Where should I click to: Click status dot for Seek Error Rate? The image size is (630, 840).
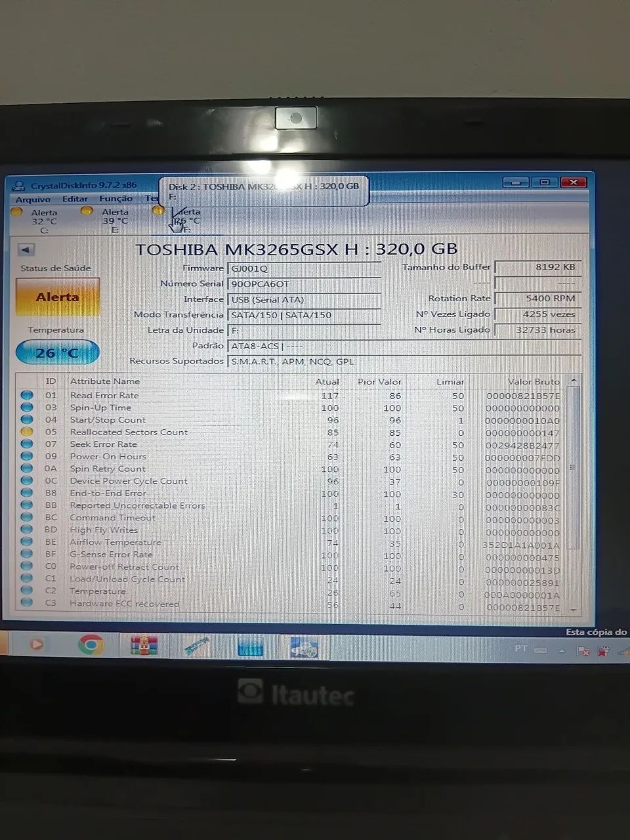coord(26,444)
